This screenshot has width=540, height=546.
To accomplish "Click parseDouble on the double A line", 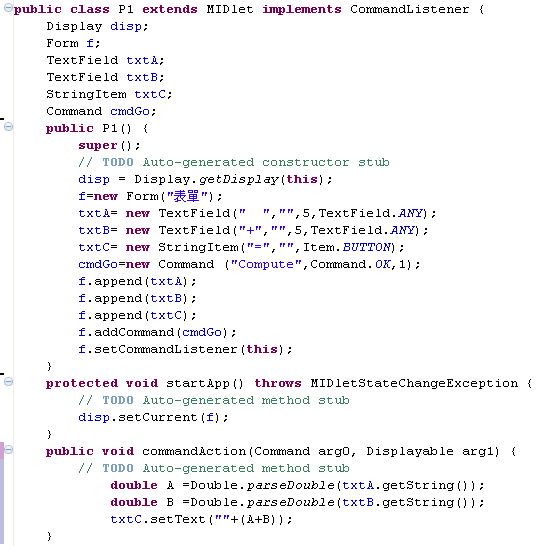I will 291,485.
